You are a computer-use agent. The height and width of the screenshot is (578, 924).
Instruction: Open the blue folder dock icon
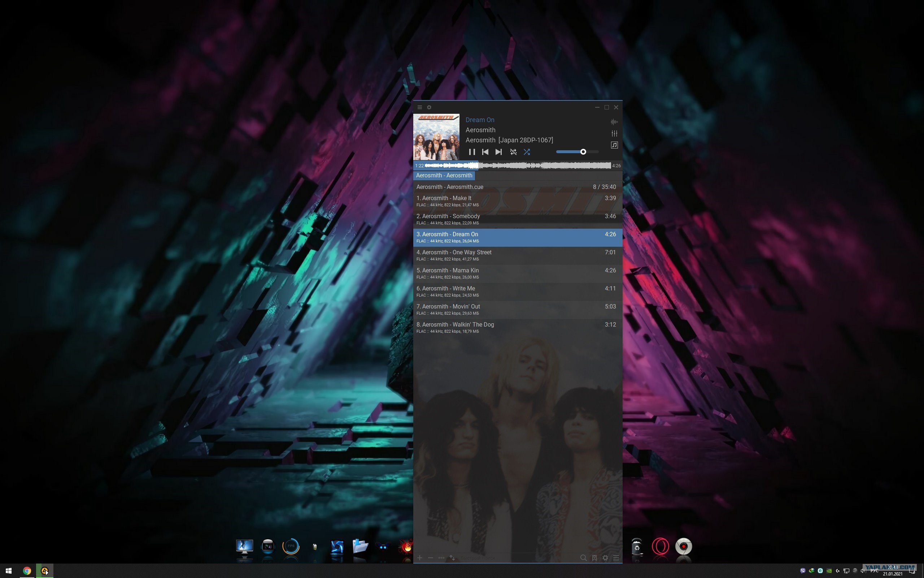coord(360,547)
